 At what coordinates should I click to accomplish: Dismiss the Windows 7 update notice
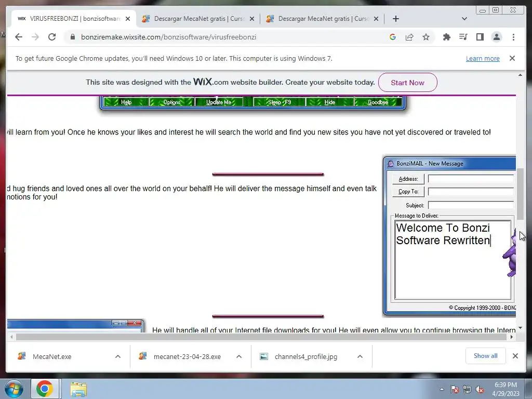(512, 58)
